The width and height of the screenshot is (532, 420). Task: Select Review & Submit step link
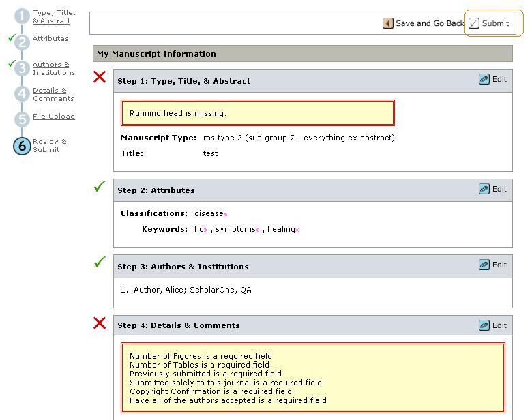[49, 146]
